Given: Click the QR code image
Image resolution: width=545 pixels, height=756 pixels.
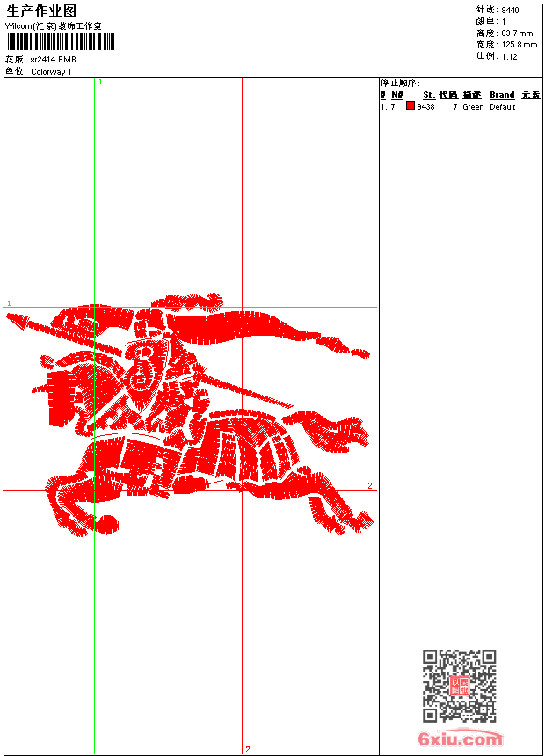Looking at the screenshot, I should click(x=460, y=686).
